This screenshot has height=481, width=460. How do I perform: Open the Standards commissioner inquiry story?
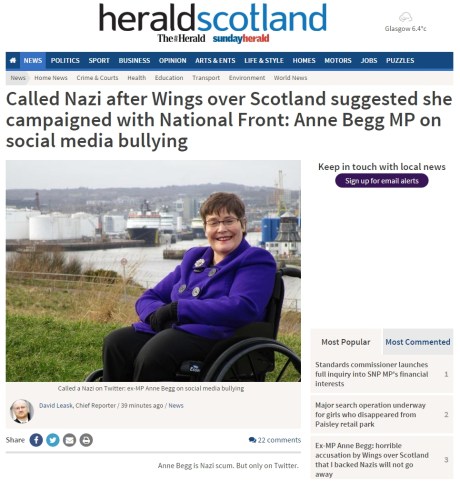tap(372, 374)
